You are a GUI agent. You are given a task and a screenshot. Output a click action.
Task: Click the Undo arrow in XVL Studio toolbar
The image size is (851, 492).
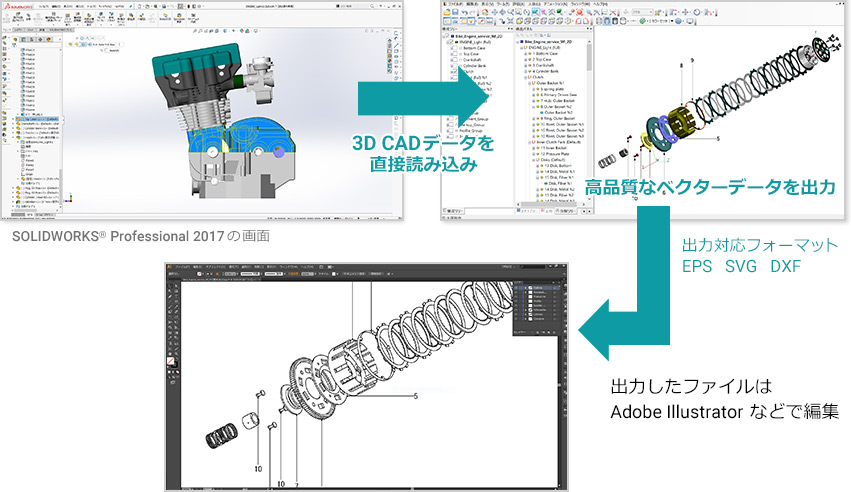tap(465, 12)
